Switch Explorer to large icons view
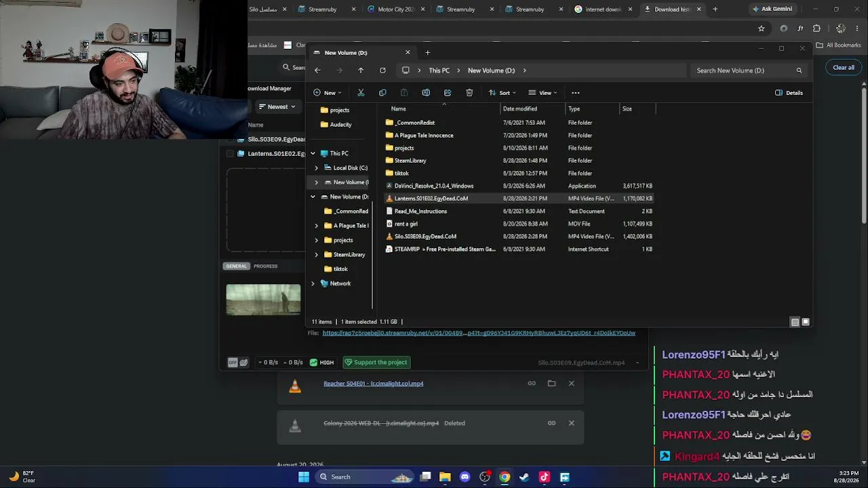 806,322
